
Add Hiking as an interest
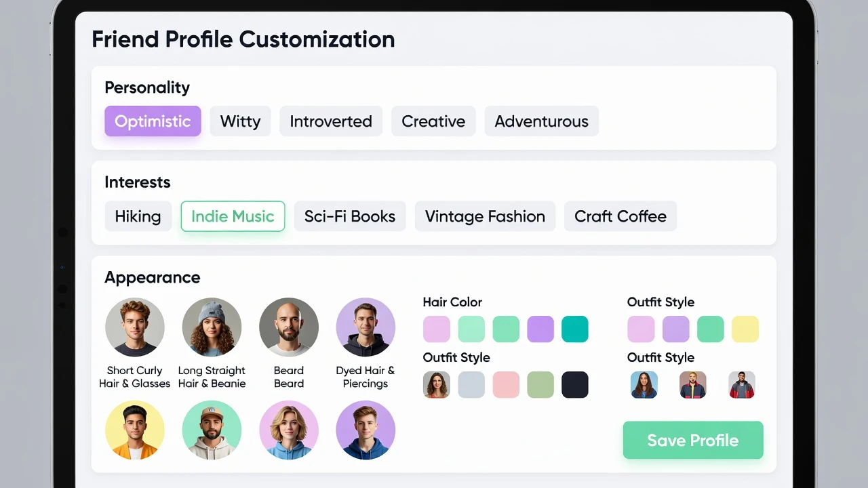138,216
